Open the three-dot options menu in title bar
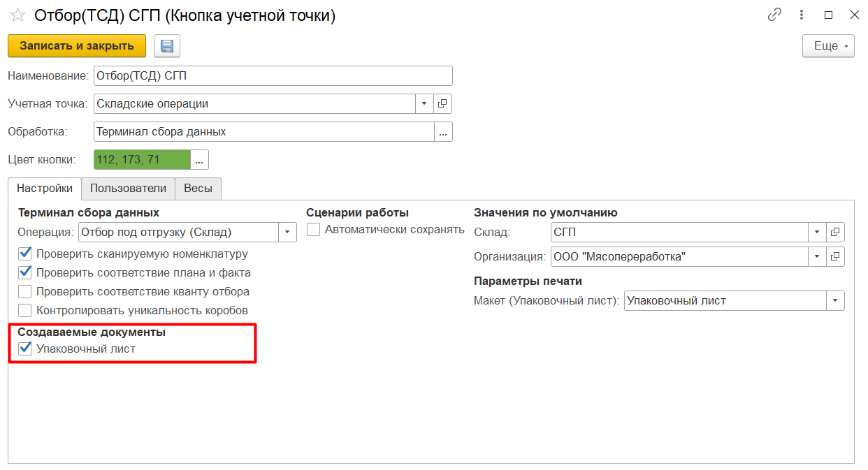Screen dimensions: 868x470 tap(802, 15)
